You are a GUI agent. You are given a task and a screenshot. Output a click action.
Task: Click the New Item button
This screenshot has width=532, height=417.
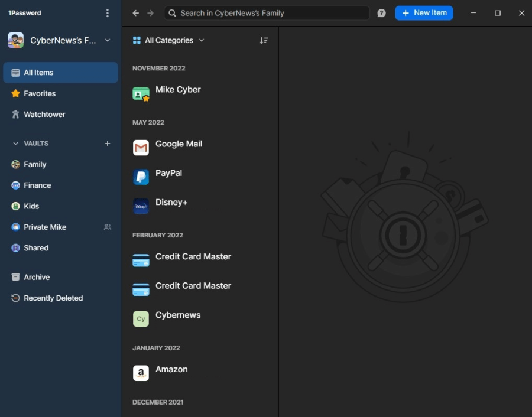424,13
